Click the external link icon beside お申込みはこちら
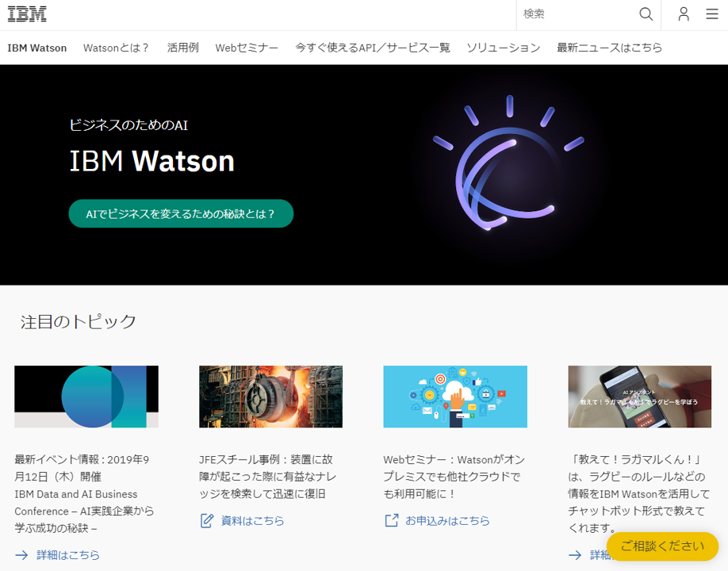Image resolution: width=728 pixels, height=571 pixels. point(392,520)
